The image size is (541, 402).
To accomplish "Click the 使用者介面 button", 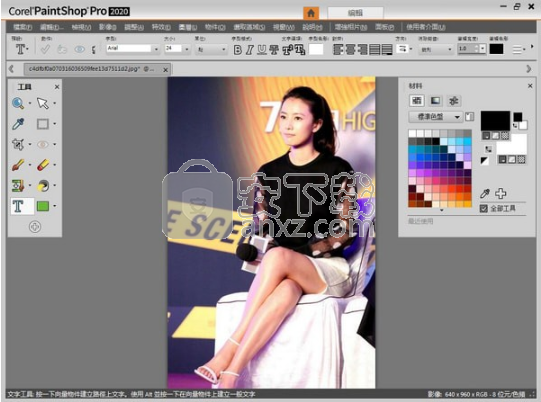I will click(x=425, y=27).
